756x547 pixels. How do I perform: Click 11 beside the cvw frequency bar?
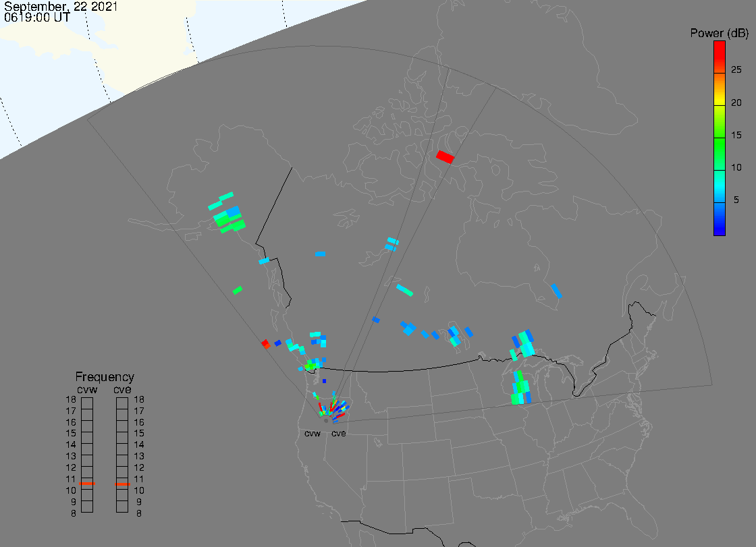71,479
